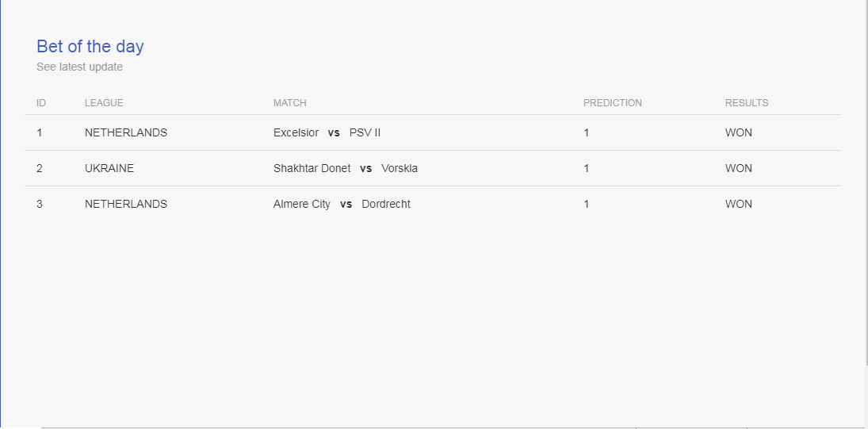Viewport: 868px width, 429px height.
Task: Click Shakhtar Donet team name
Action: [312, 168]
